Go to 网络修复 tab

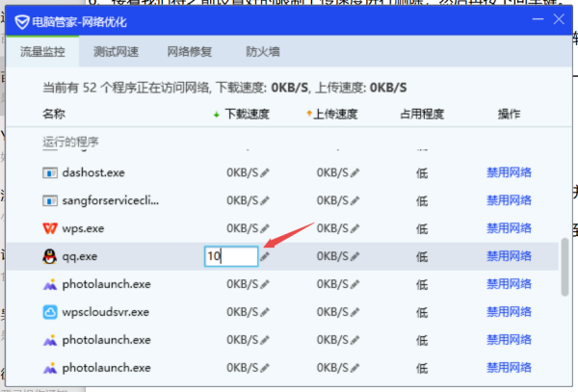coord(190,52)
